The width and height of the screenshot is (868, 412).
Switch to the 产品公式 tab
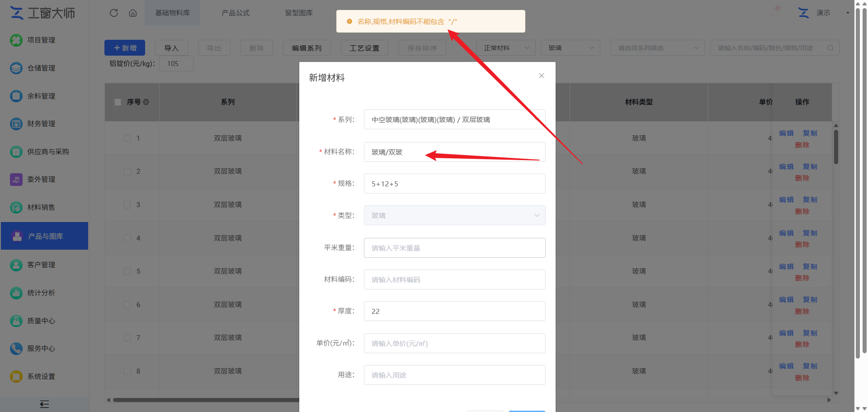coord(235,13)
